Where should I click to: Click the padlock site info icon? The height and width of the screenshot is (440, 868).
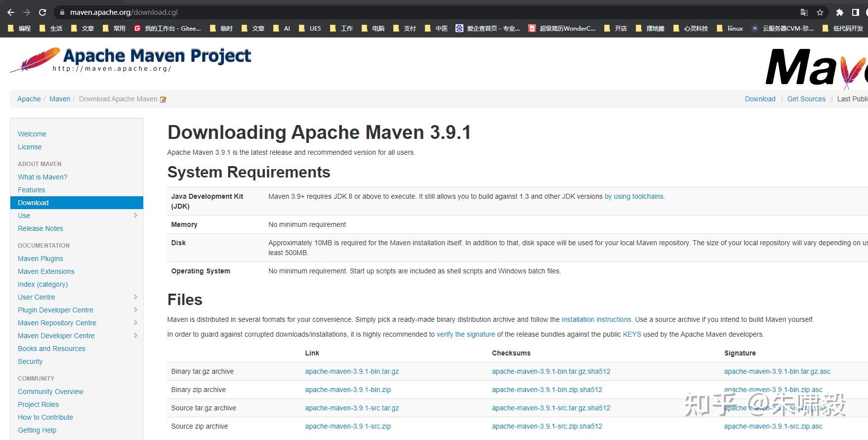(x=62, y=12)
